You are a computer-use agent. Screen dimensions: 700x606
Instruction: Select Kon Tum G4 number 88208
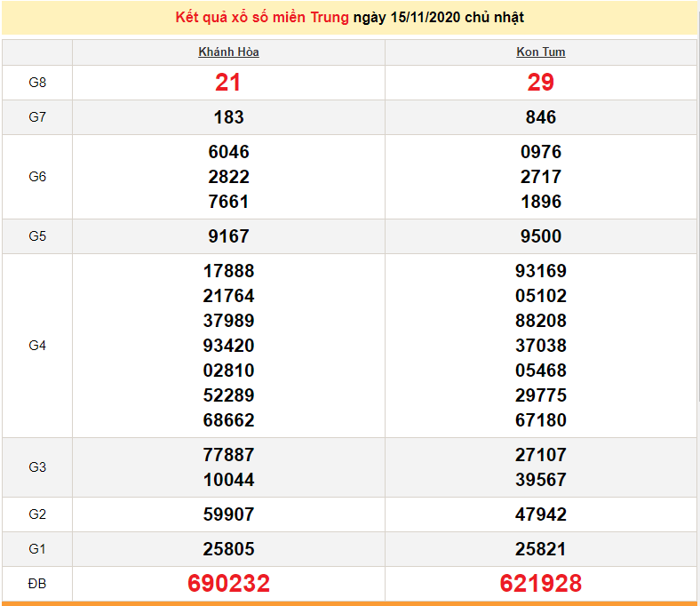[540, 321]
